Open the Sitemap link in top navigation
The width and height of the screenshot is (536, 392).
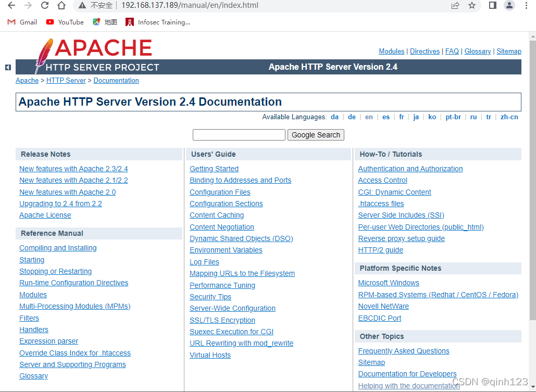509,51
